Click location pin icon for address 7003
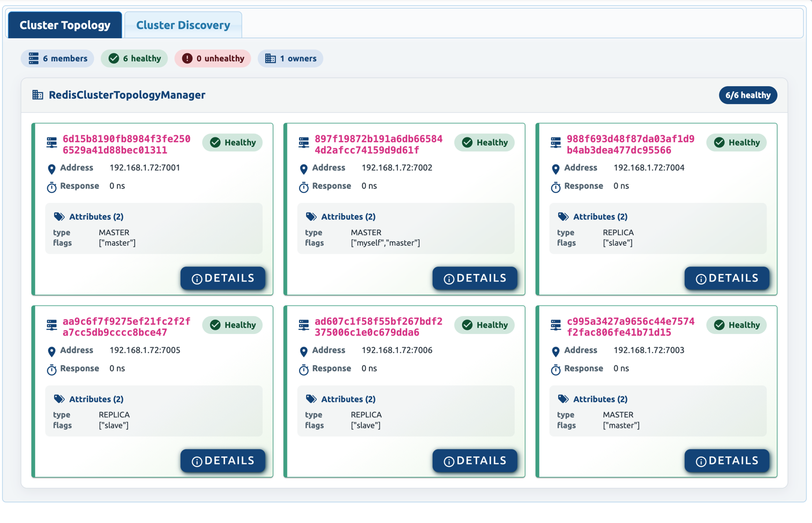This screenshot has height=523, width=812. point(556,351)
